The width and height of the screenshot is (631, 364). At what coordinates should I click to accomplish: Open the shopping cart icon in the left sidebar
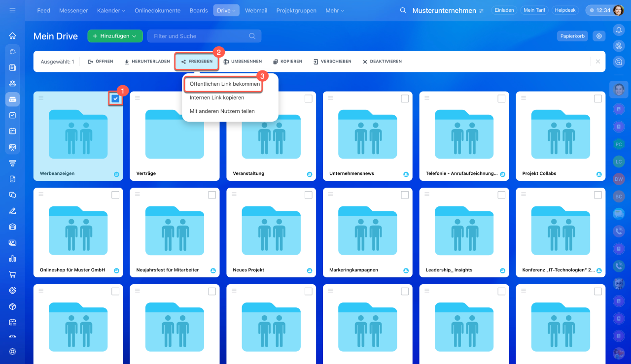click(x=12, y=274)
